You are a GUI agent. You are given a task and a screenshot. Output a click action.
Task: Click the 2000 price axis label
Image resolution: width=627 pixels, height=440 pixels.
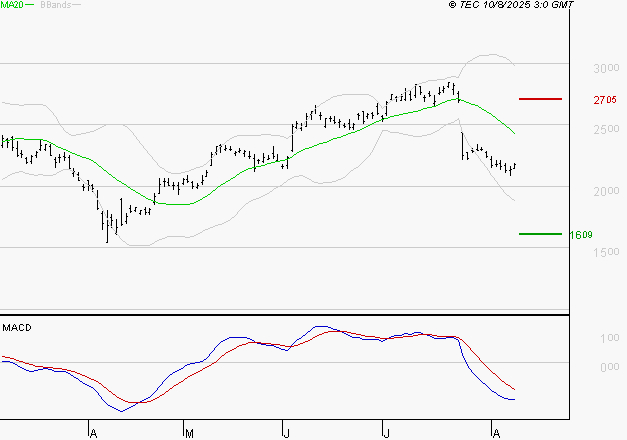tap(606, 191)
